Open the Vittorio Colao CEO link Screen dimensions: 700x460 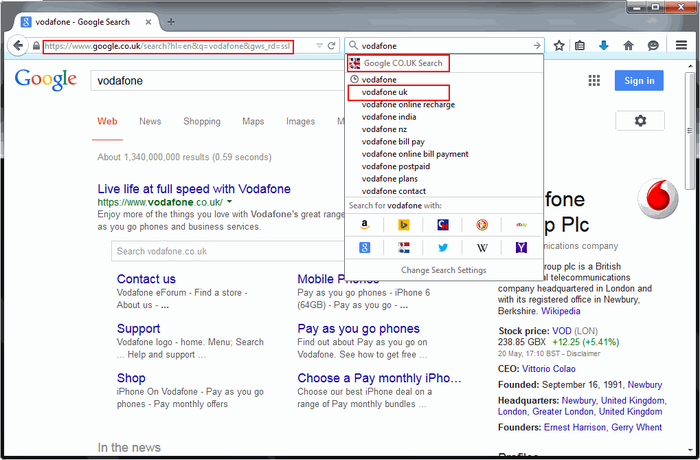[549, 369]
